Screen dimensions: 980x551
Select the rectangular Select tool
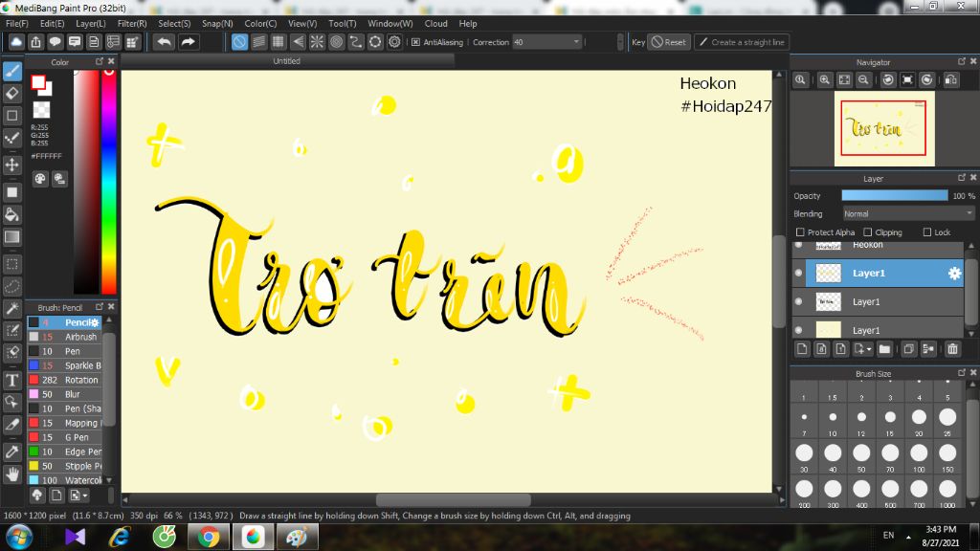(x=11, y=264)
